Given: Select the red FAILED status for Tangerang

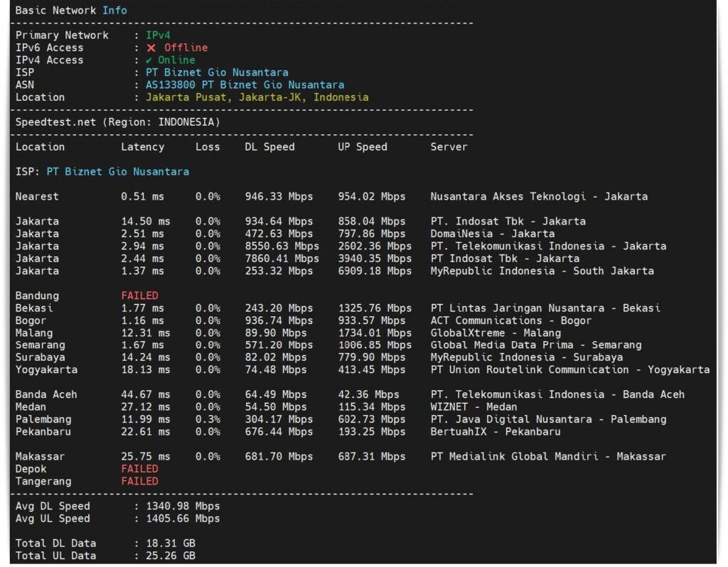Looking at the screenshot, I should [139, 481].
